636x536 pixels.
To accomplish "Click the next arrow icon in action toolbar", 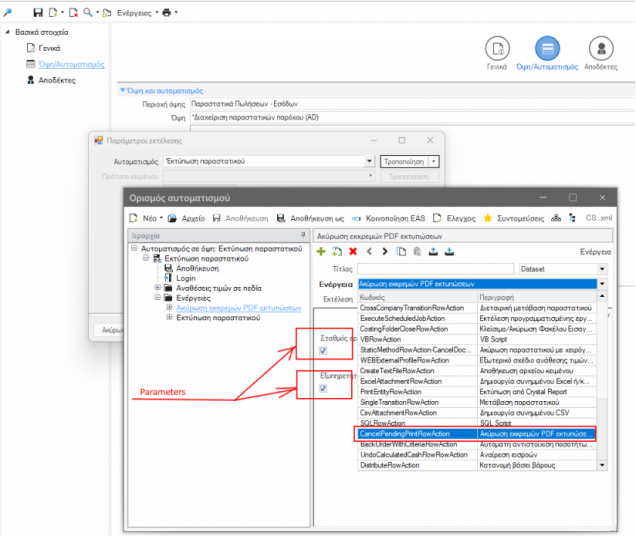I will (385, 252).
